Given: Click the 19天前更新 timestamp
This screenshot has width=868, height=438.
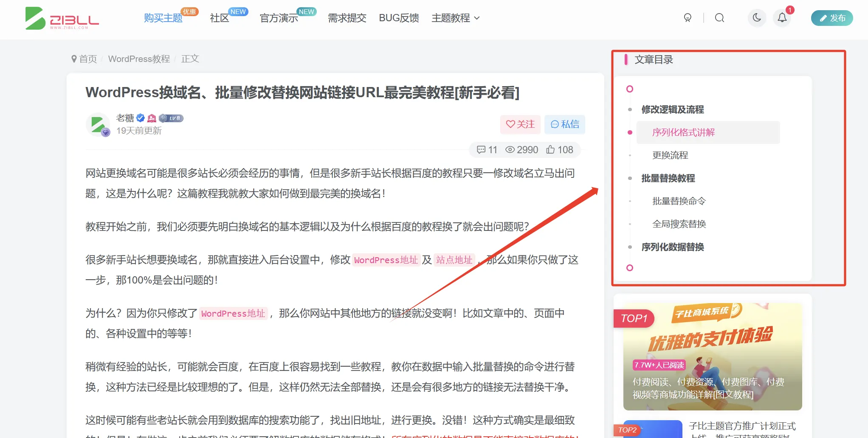Looking at the screenshot, I should (139, 131).
